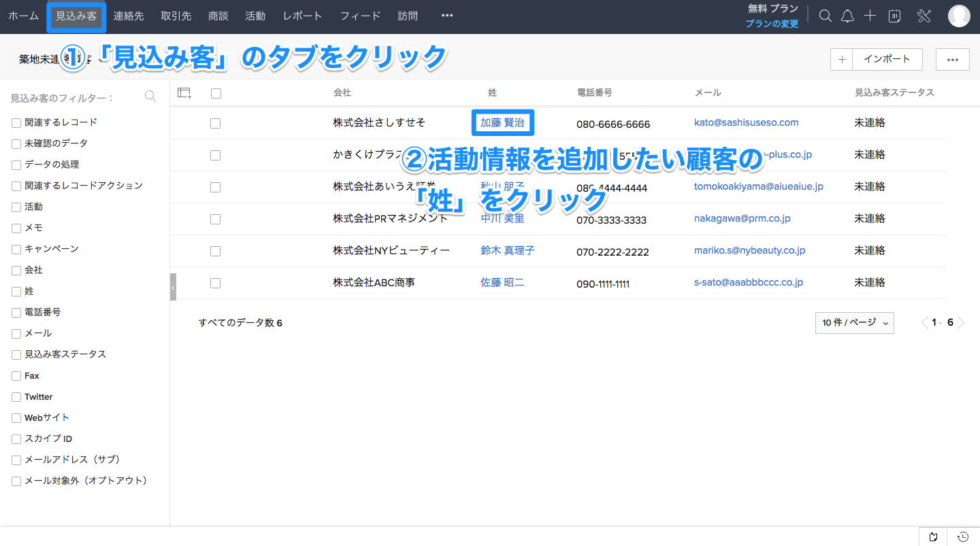
Task: Check the キャンペーン filter checkbox
Action: click(x=16, y=250)
